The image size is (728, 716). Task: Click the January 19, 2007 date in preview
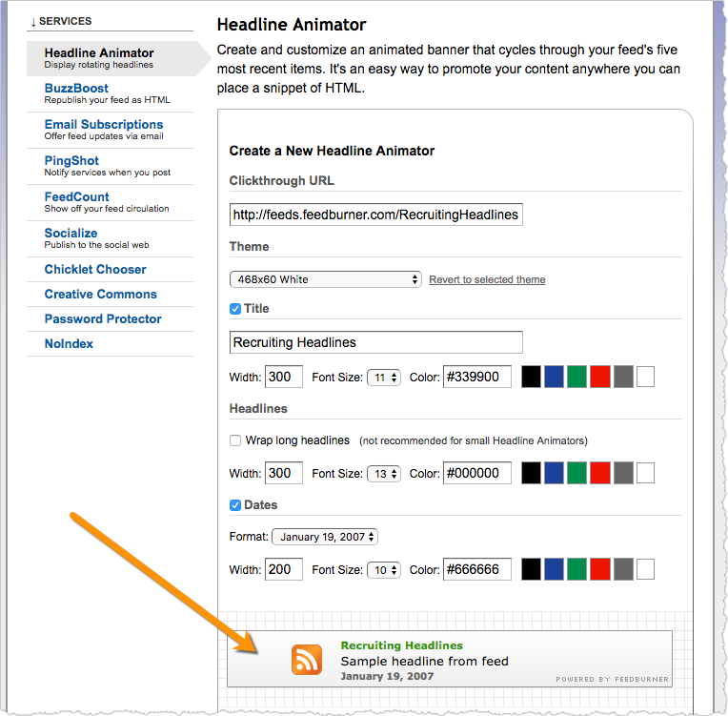387,677
